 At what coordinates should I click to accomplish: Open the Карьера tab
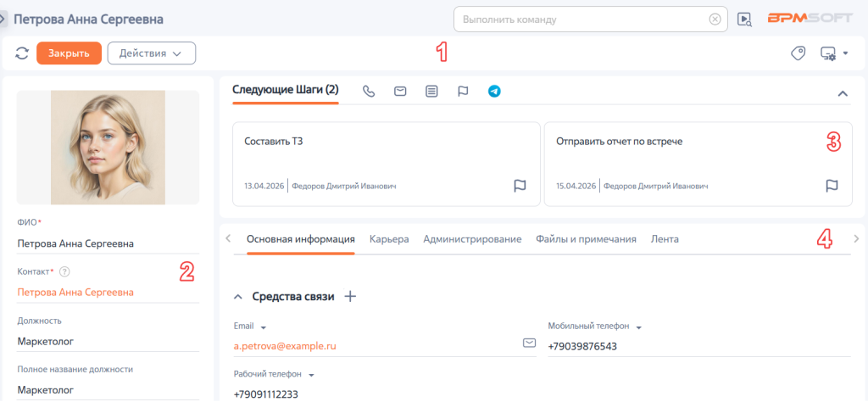pos(389,239)
